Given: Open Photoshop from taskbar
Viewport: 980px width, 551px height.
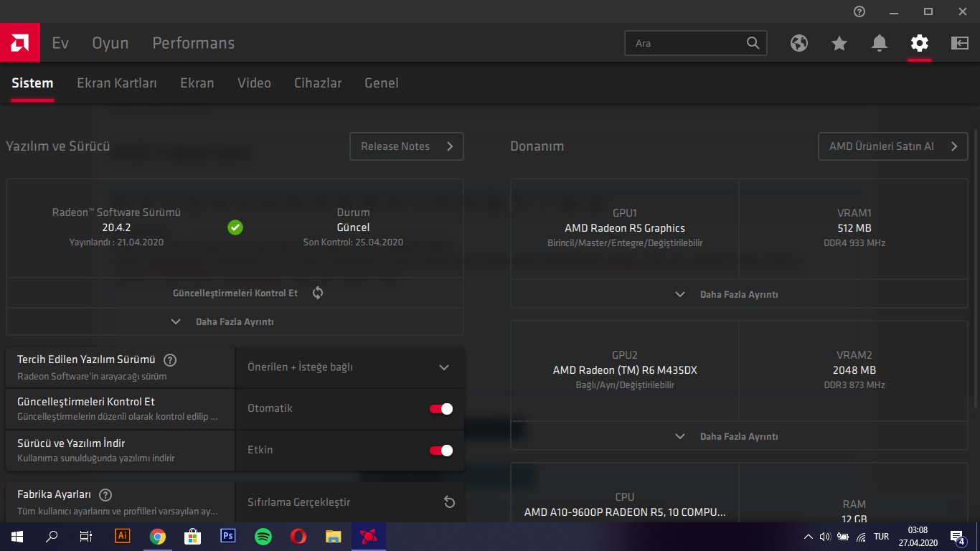Looking at the screenshot, I should (228, 536).
